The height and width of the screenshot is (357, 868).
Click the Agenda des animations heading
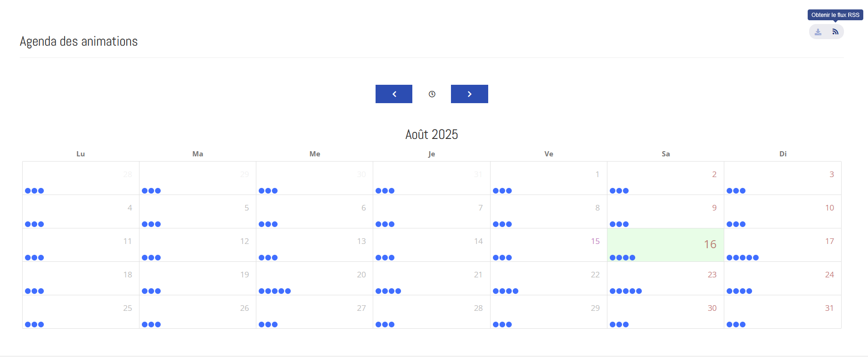point(79,41)
